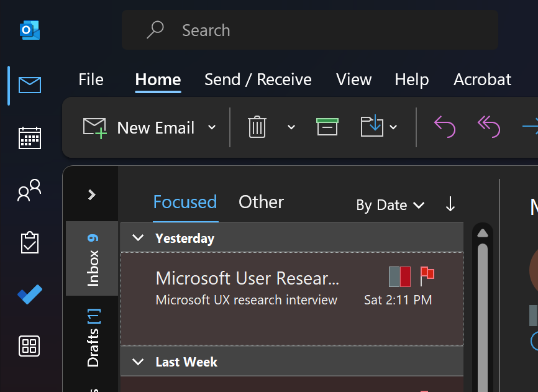This screenshot has width=538, height=392.
Task: Open the Send / Receive ribbon tab
Action: pyautogui.click(x=258, y=80)
